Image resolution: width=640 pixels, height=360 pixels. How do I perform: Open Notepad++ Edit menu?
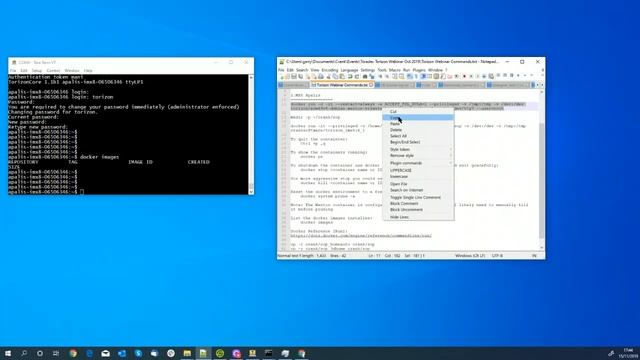[290, 70]
